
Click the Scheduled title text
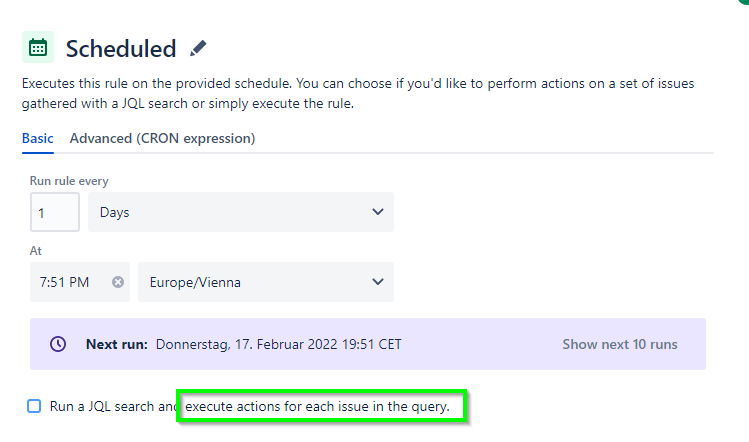pyautogui.click(x=121, y=48)
